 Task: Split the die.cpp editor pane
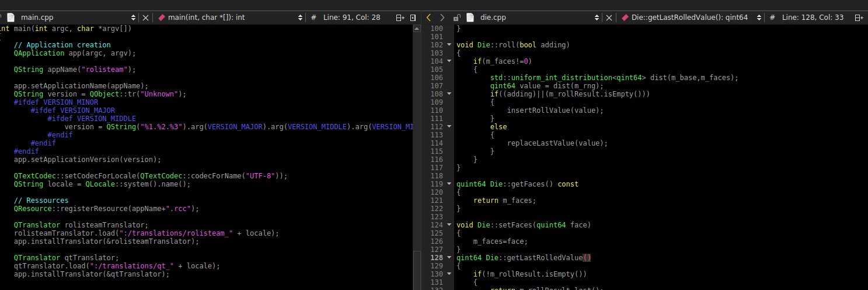coord(860,18)
